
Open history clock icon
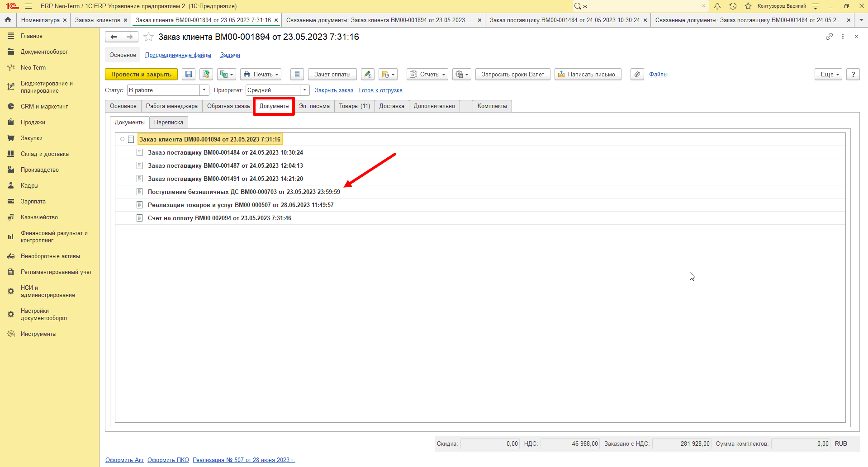733,6
